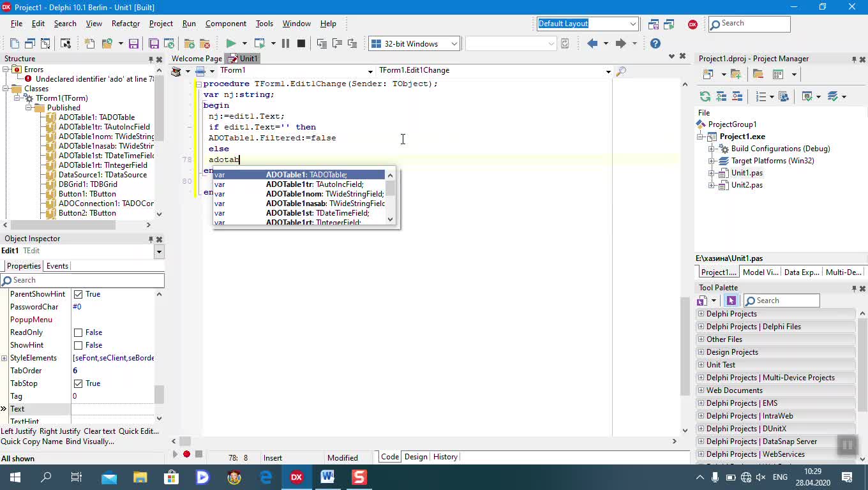Toggle the ShowHint checkbox
Viewport: 868px width, 490px height.
pos(79,345)
